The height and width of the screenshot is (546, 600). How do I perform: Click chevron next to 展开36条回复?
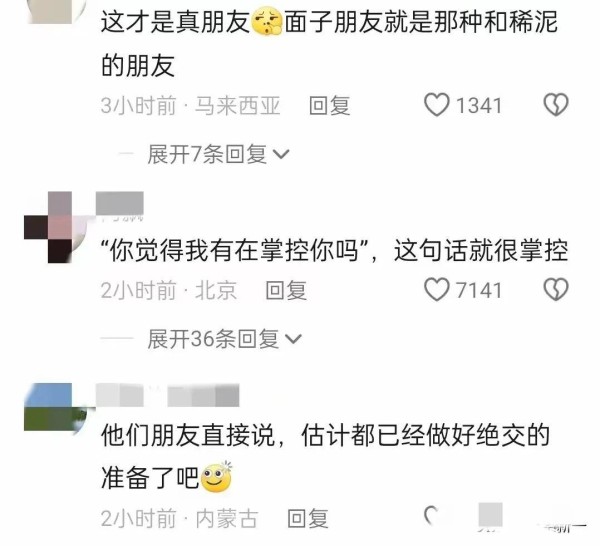click(293, 339)
